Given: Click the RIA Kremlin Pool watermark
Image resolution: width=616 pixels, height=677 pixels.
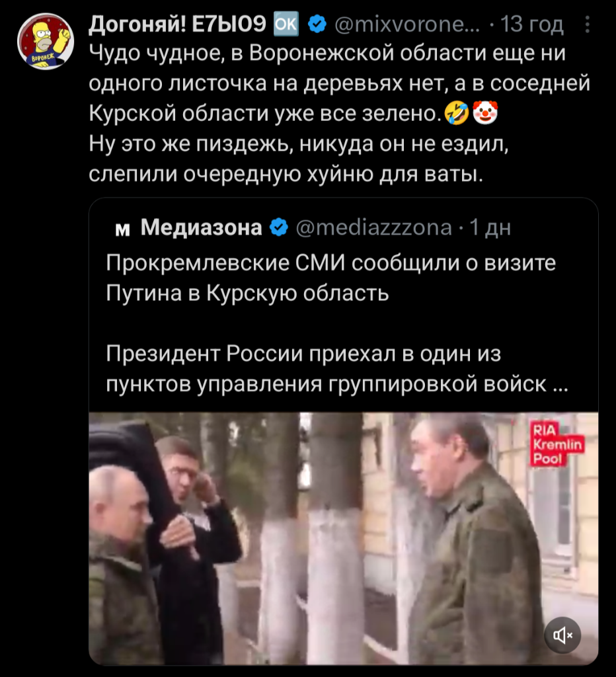Looking at the screenshot, I should point(557,444).
